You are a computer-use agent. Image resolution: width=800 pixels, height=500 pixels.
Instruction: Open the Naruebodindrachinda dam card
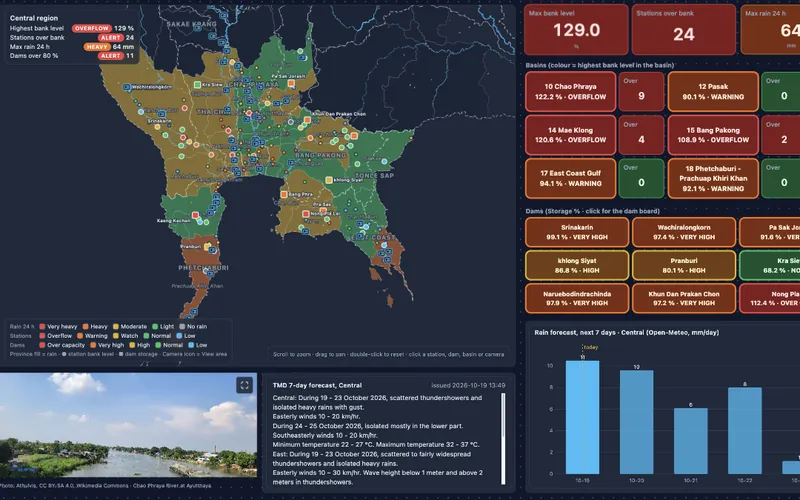tap(577, 298)
